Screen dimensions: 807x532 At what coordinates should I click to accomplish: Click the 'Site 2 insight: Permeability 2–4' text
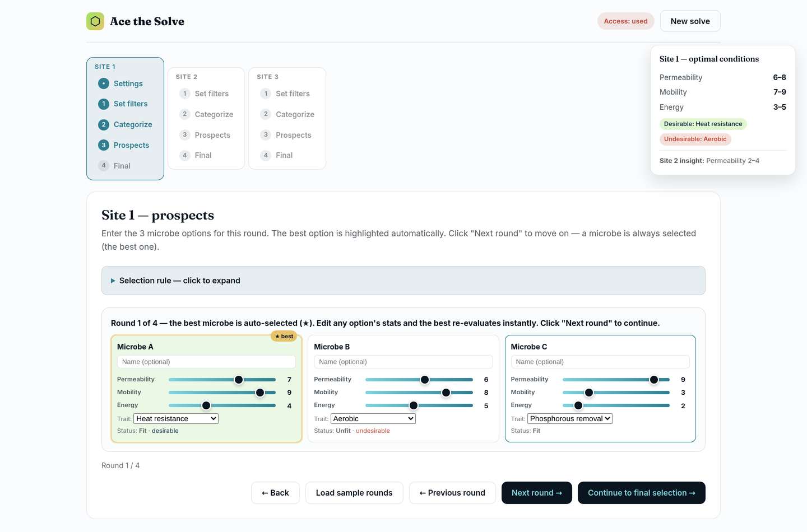click(709, 161)
